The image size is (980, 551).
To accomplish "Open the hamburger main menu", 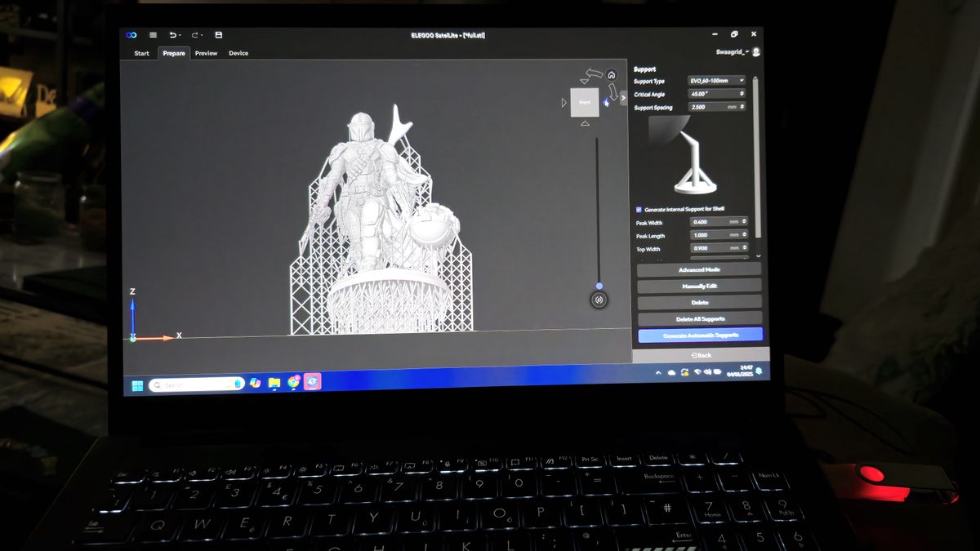I will [153, 35].
